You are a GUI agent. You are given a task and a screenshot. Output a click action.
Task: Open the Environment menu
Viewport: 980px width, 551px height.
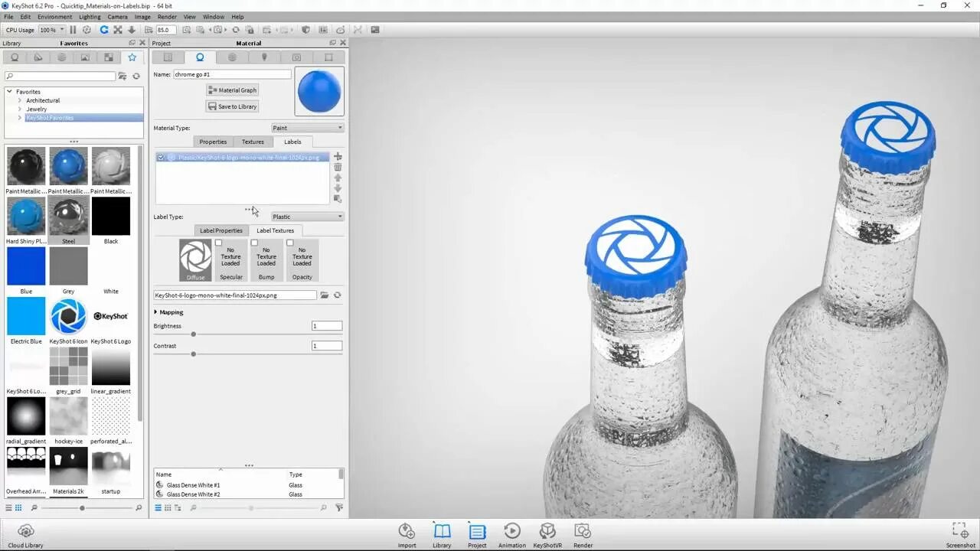[54, 16]
